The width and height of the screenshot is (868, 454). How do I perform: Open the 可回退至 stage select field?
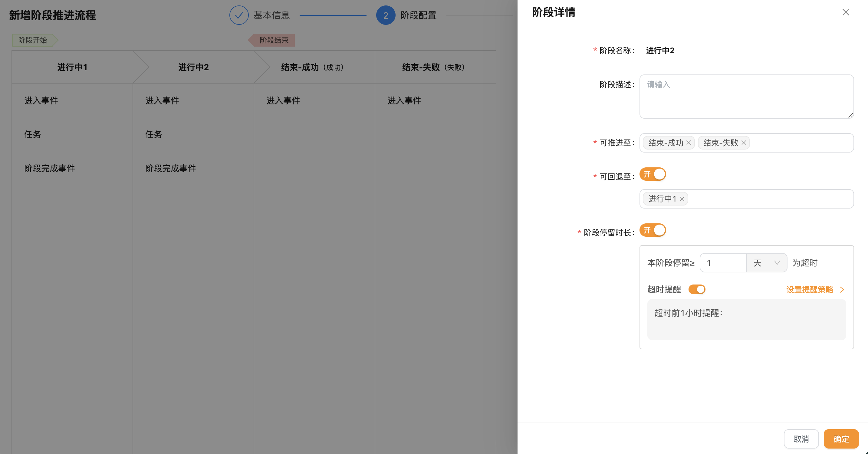[x=768, y=199]
